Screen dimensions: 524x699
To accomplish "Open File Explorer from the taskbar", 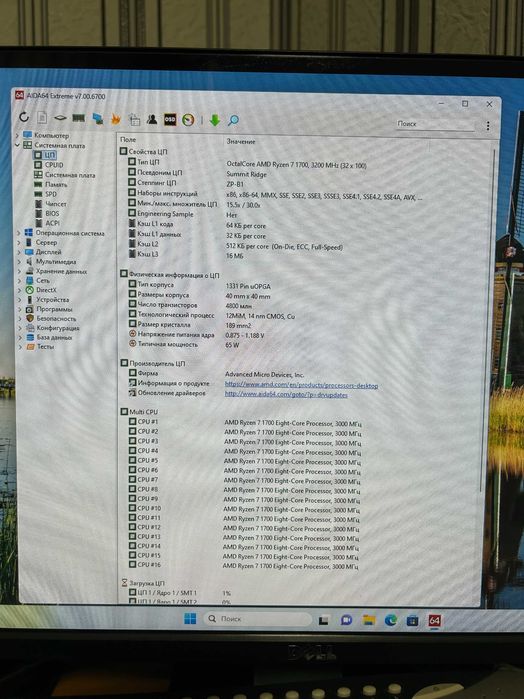I will (x=368, y=620).
